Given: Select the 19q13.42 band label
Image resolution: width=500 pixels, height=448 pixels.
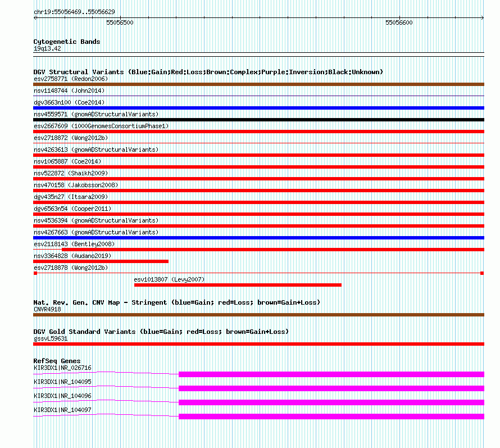Looking at the screenshot, I should click(x=47, y=48).
